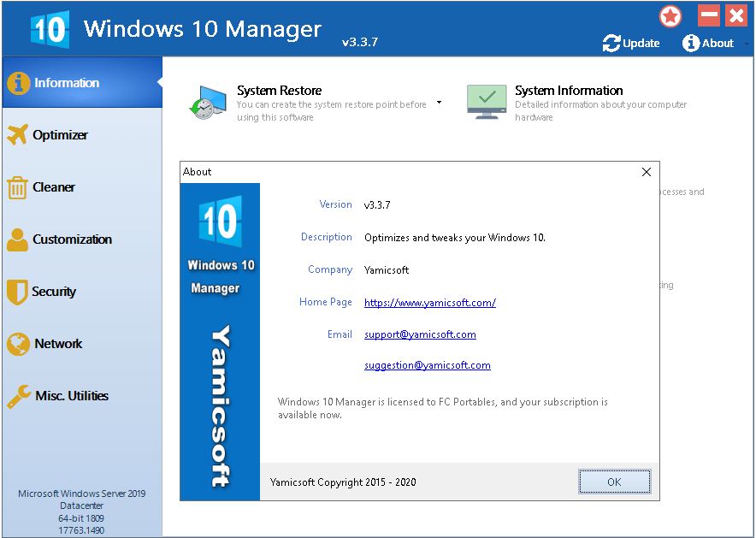Image resolution: width=756 pixels, height=538 pixels.
Task: Click 'Yamicsoft Copyright 2015 - 2020' text
Action: 343,482
